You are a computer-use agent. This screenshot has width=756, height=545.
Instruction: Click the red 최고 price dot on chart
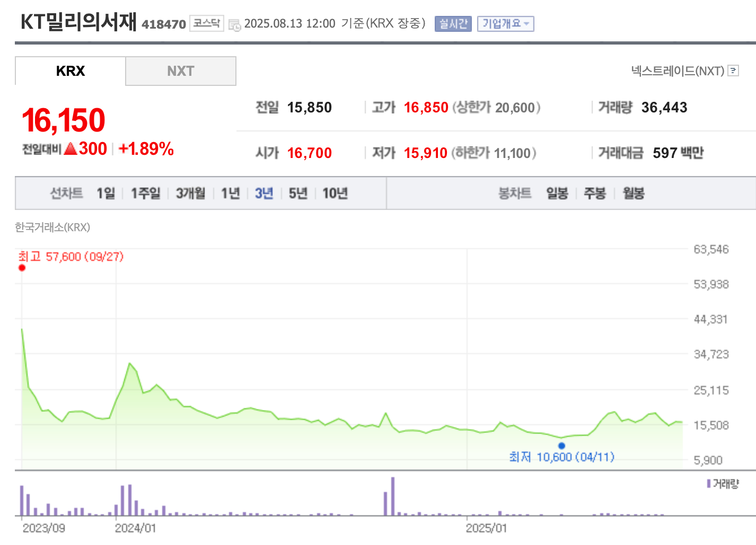coord(22,268)
